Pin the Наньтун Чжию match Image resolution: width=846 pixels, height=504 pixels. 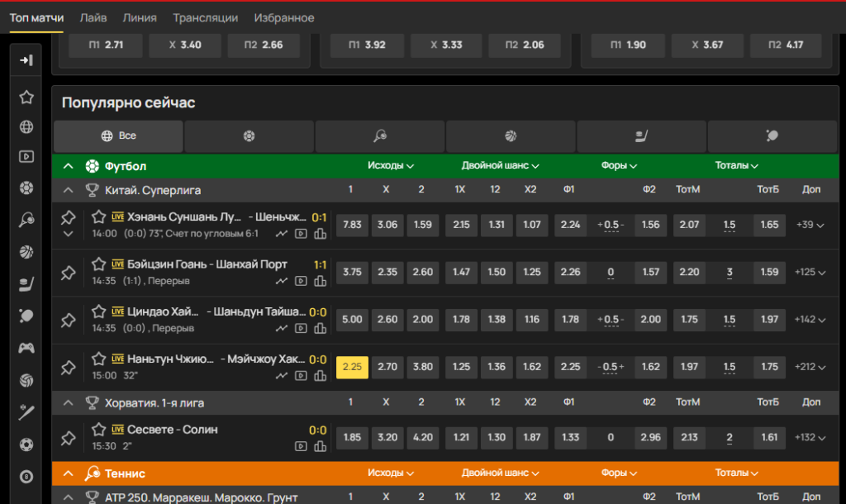tap(68, 368)
